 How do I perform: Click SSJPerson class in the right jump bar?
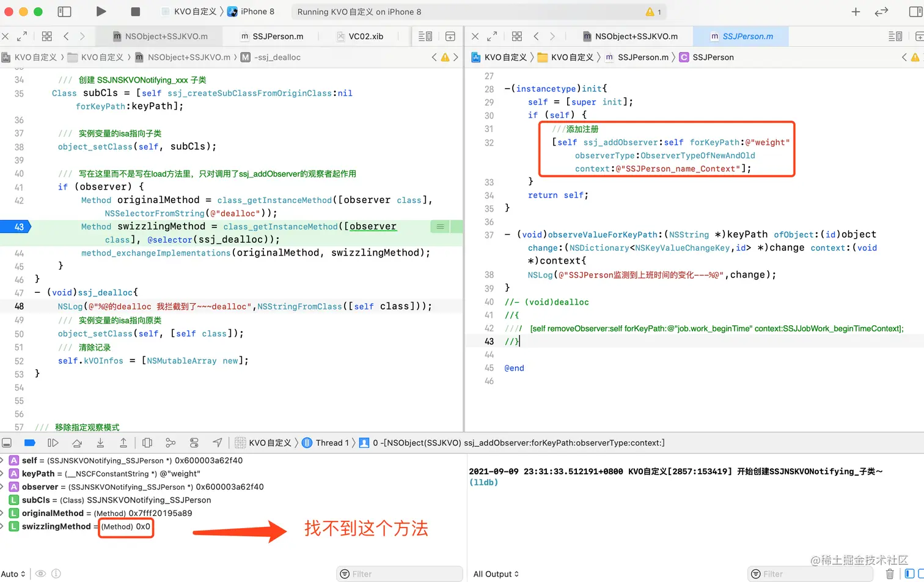[x=706, y=57]
